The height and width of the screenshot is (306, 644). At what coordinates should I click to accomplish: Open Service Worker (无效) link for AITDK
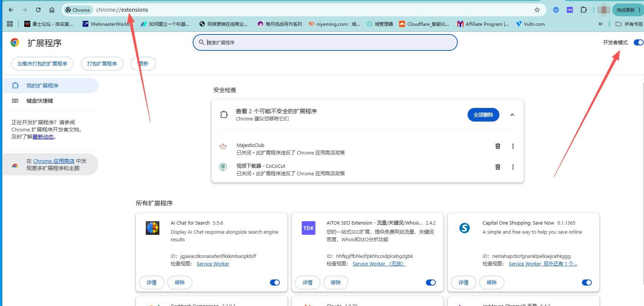click(379, 264)
